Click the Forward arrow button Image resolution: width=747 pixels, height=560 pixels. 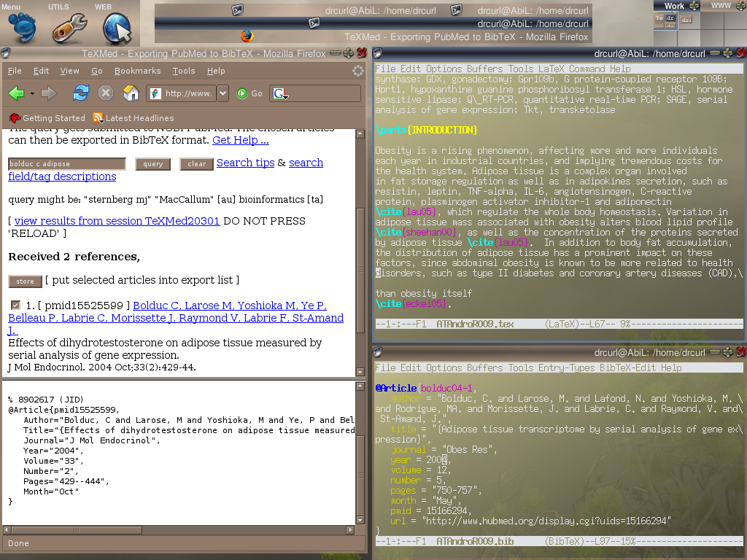pos(49,93)
